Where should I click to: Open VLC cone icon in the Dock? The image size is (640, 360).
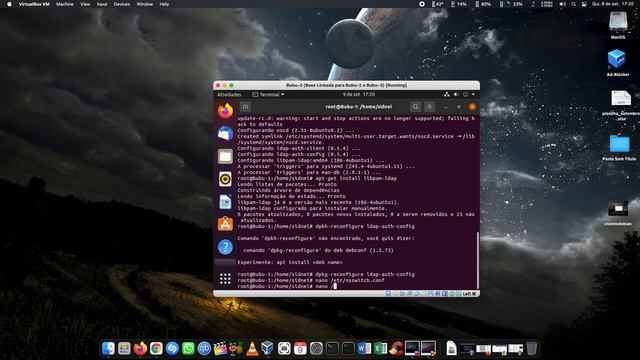[252, 348]
